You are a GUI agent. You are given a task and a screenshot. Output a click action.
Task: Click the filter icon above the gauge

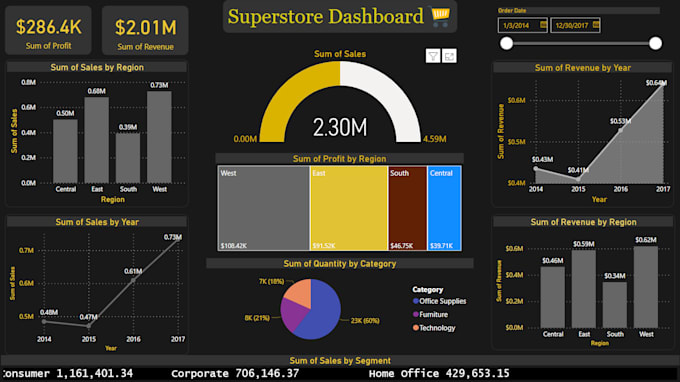(x=433, y=56)
